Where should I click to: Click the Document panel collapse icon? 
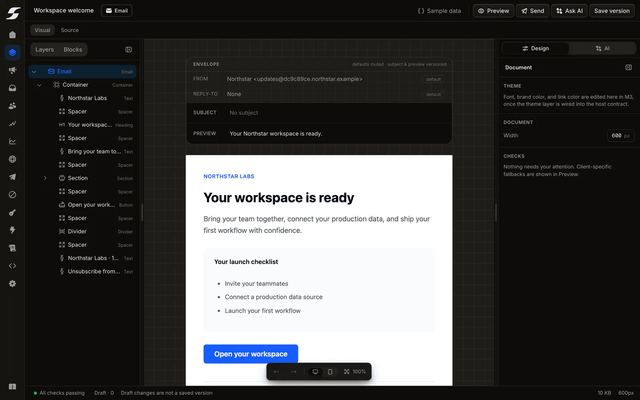[x=629, y=67]
